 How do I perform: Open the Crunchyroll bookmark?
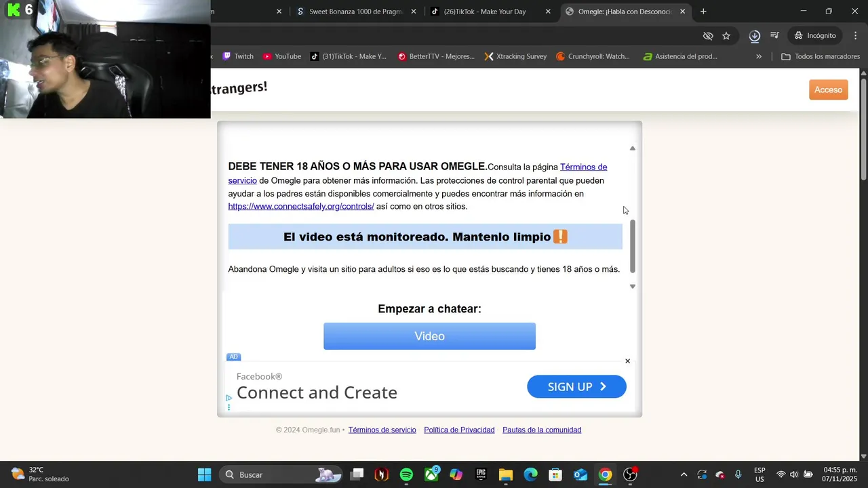pos(593,56)
